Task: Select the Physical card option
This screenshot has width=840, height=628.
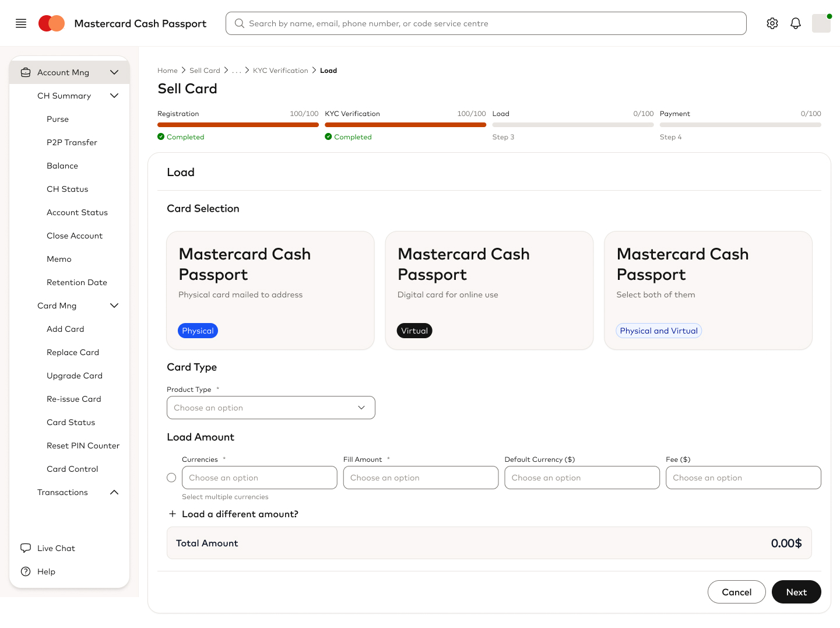Action: coord(270,290)
